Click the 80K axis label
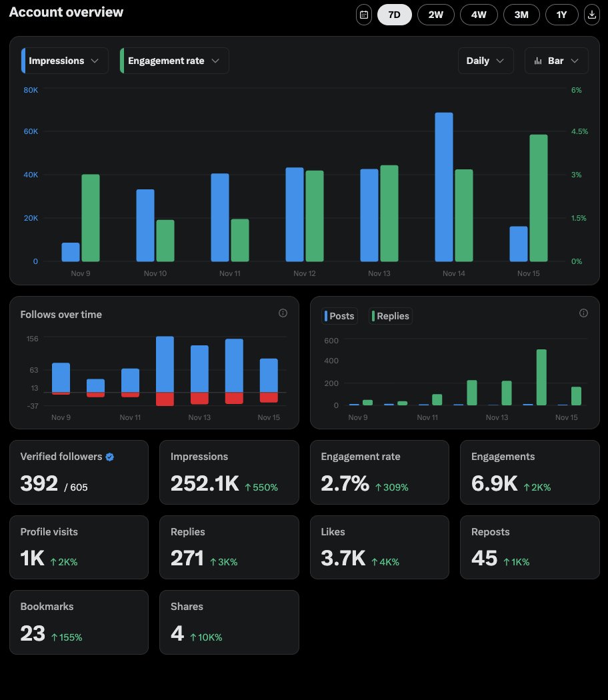The width and height of the screenshot is (608, 700). (31, 90)
